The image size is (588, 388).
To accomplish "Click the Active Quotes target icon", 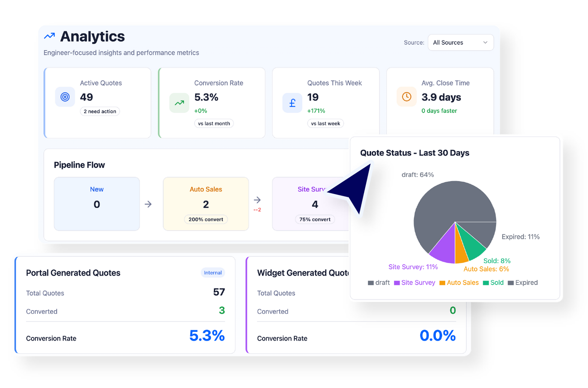I will 65,97.
